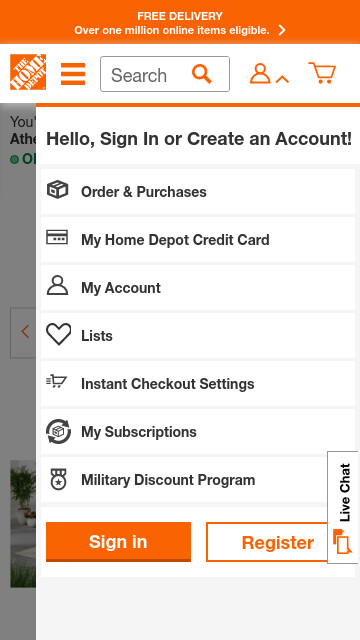
Task: Click the Military Discount medal icon
Action: [x=58, y=479]
